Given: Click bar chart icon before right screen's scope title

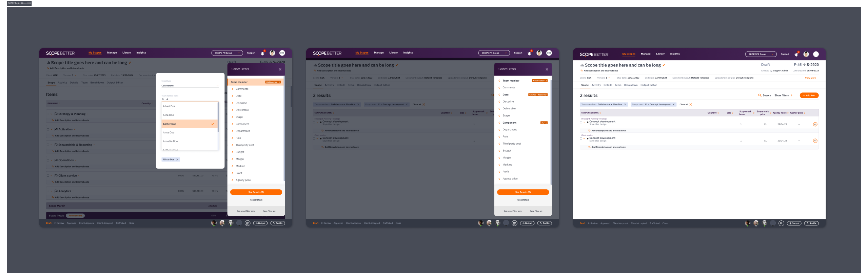Looking at the screenshot, I should 582,65.
